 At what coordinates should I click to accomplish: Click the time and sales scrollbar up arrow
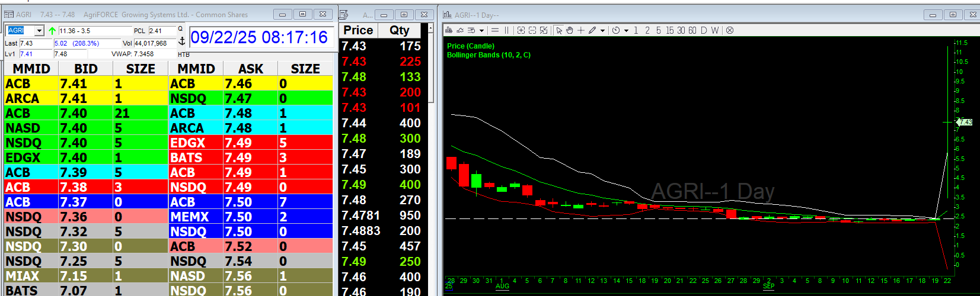(430, 28)
